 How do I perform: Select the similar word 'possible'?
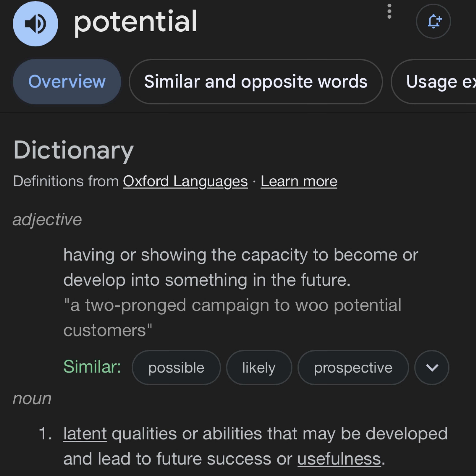tap(176, 368)
